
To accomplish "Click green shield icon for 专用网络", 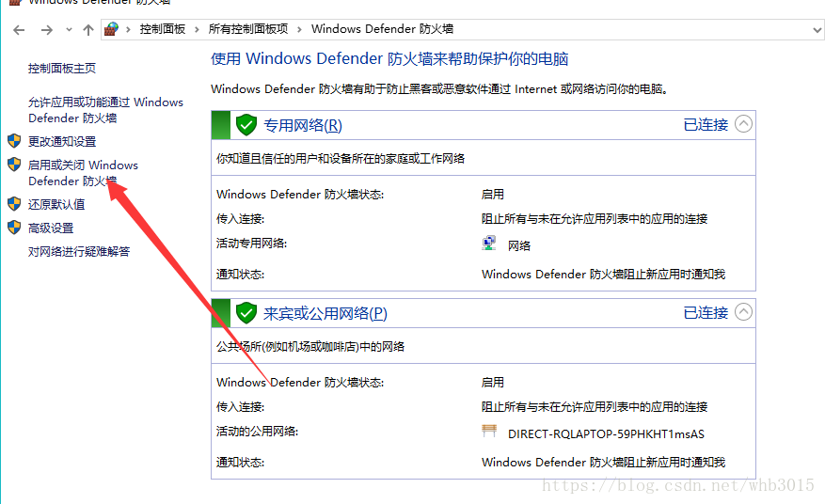I will 246,125.
